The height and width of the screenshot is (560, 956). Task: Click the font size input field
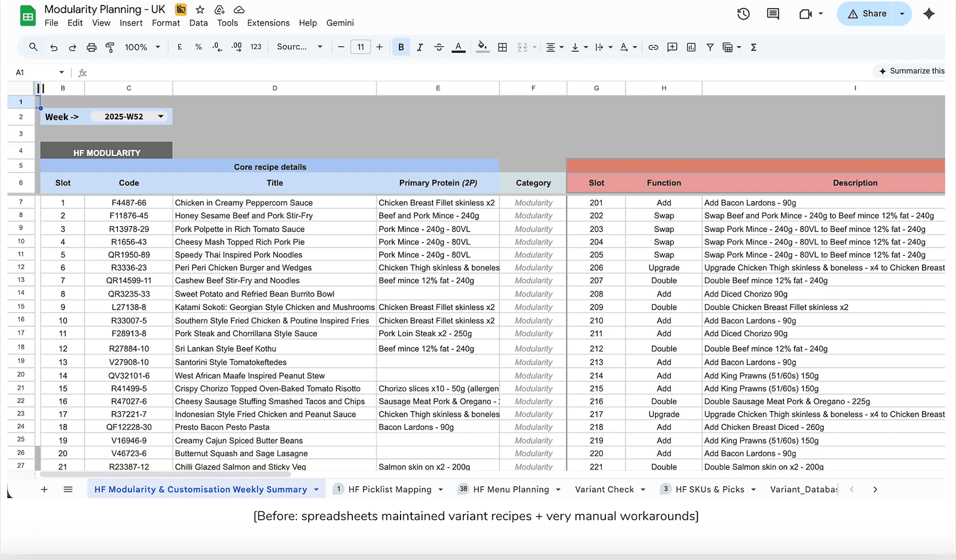360,48
